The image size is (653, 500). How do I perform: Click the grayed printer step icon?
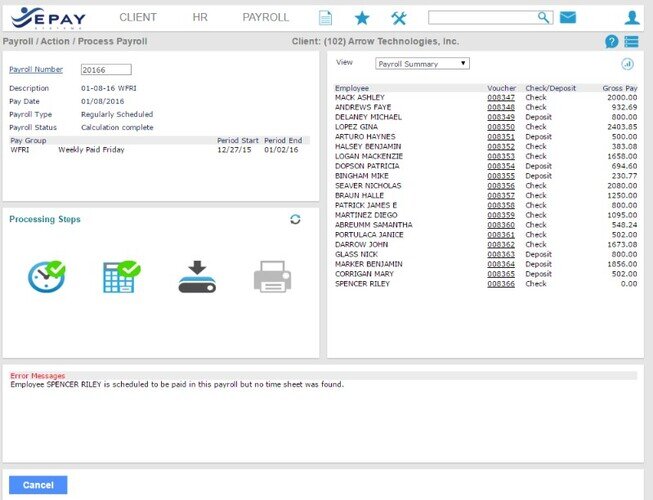[272, 277]
